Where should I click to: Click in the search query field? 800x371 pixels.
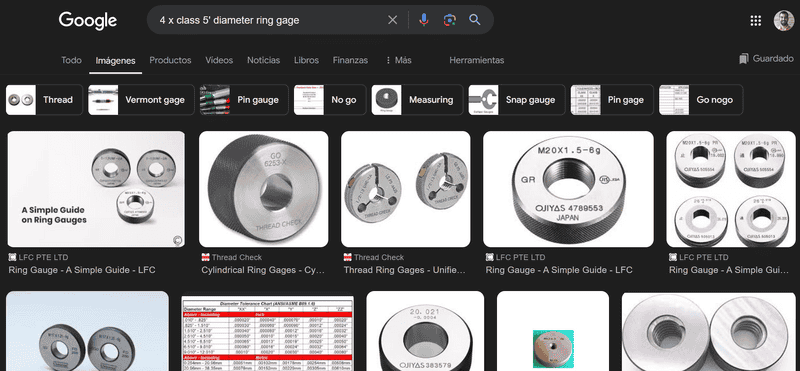[270, 20]
